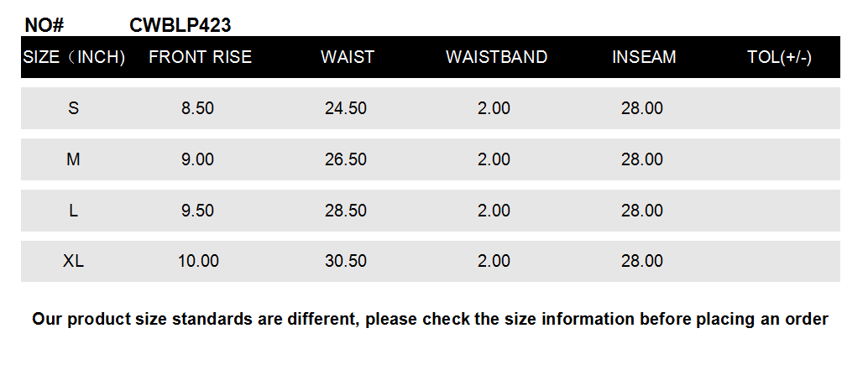Screen dimensions: 868x370
Task: Click the TOL(+/-) column header
Action: pyautogui.click(x=779, y=57)
